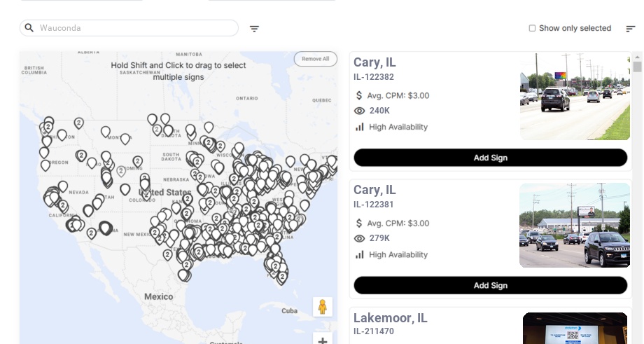This screenshot has width=644, height=344.
Task: Click the search magnifier icon
Action: (x=29, y=28)
